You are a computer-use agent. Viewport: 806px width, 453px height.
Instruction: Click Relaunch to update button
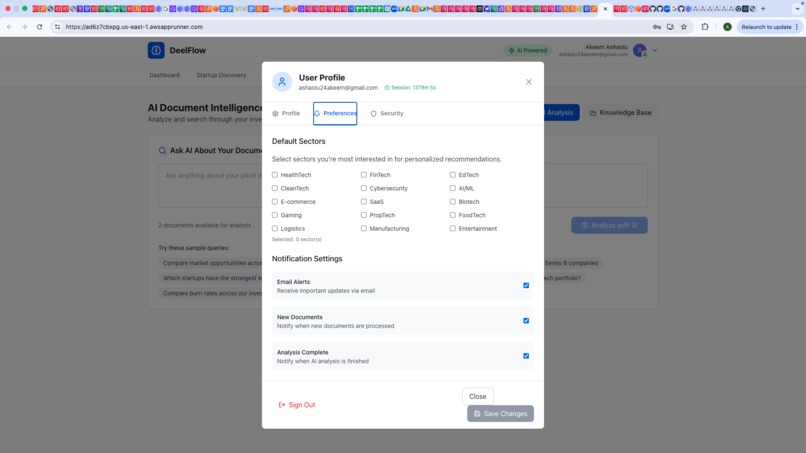tap(770, 27)
